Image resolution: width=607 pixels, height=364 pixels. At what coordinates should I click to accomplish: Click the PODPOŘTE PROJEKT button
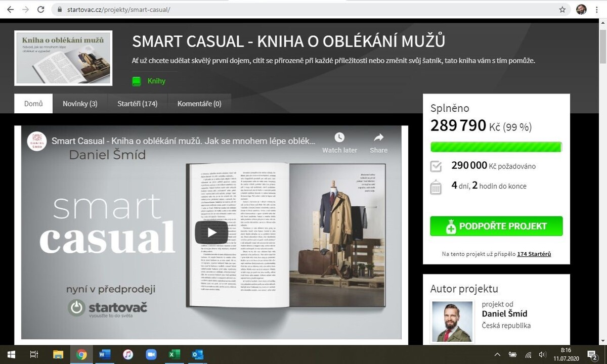pos(496,226)
